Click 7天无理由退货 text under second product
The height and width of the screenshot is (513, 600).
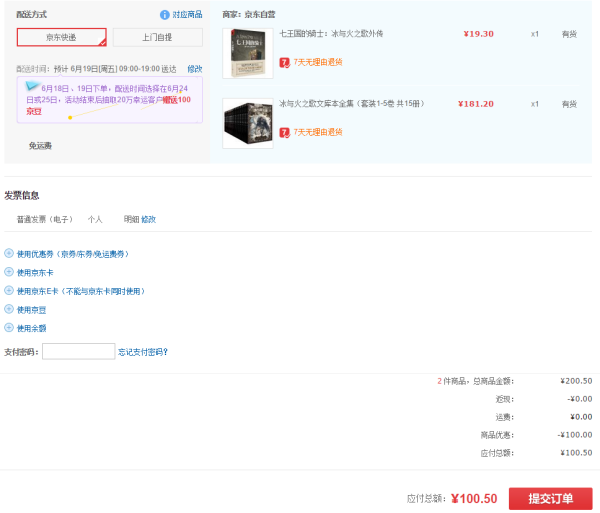(318, 132)
